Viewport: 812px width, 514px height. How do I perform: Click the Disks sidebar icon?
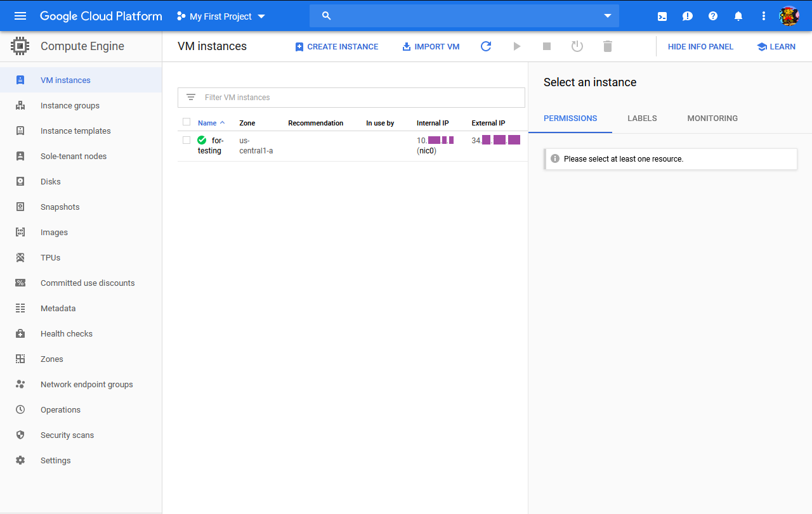[x=20, y=181]
